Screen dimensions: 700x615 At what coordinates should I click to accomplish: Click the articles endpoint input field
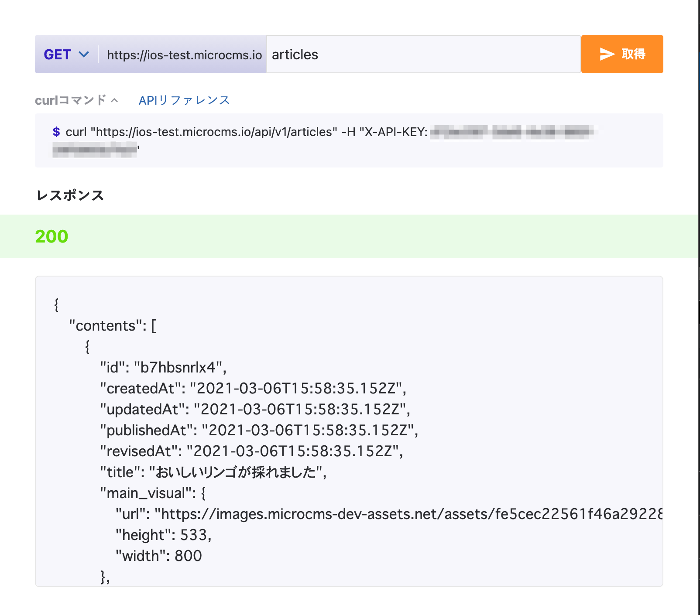tap(422, 55)
